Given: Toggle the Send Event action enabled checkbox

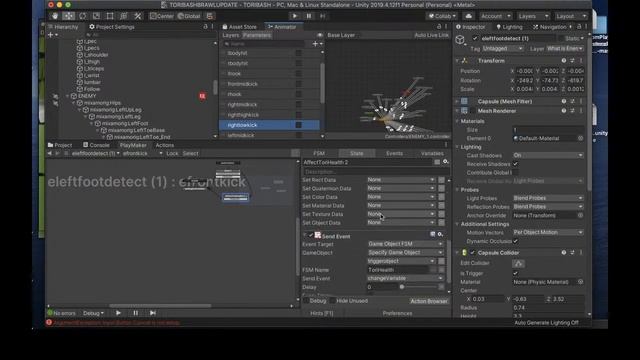Looking at the screenshot, I should [x=311, y=236].
